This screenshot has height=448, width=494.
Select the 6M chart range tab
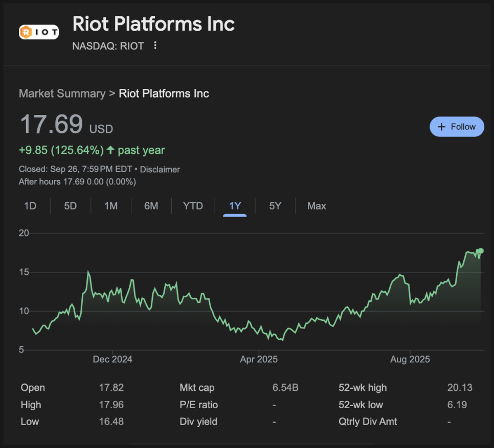pos(151,206)
